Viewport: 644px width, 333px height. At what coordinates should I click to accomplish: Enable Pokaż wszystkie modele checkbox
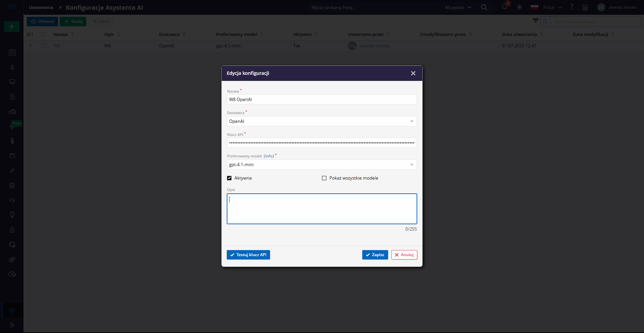point(324,178)
